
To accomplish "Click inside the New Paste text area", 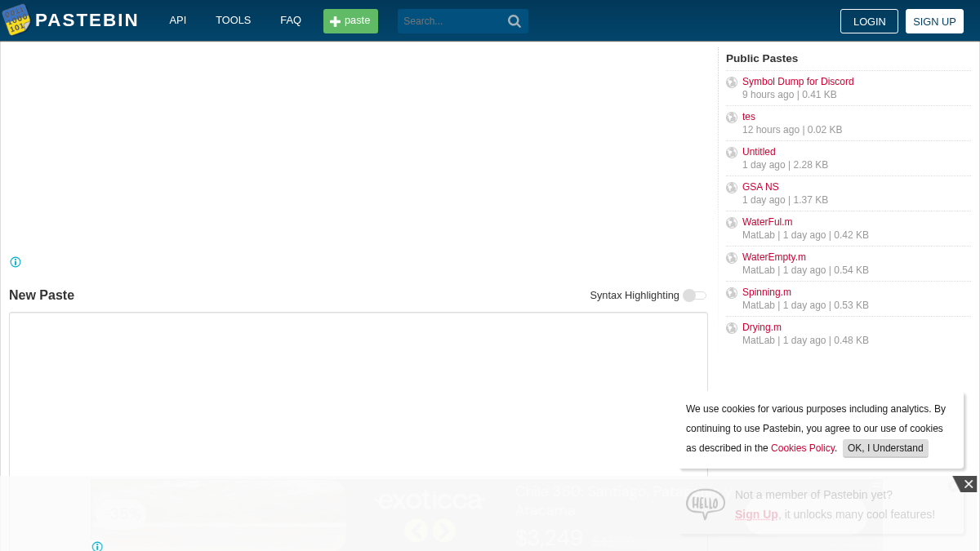I will (359, 431).
